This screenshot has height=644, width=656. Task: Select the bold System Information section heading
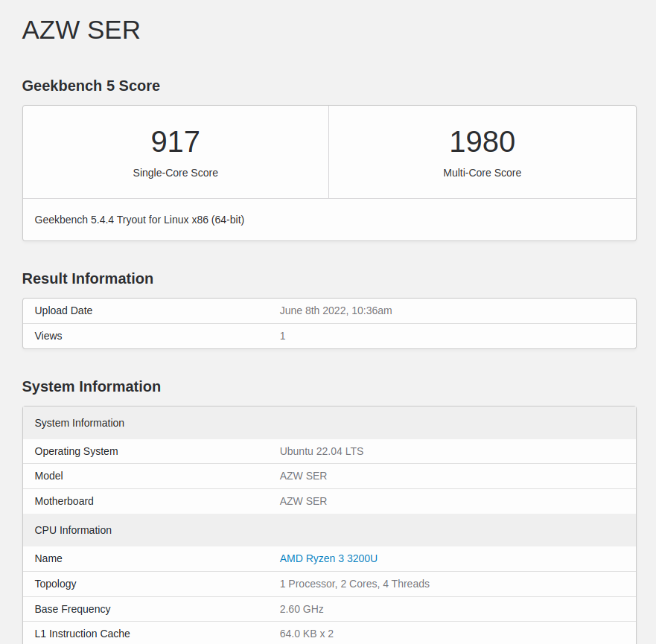tap(91, 386)
